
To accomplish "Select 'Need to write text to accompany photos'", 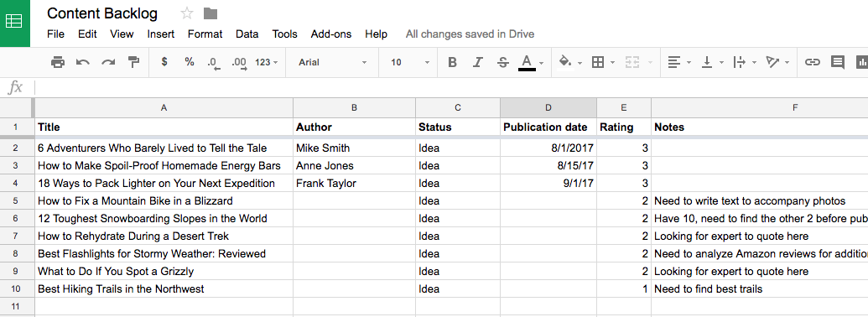I will (x=760, y=200).
